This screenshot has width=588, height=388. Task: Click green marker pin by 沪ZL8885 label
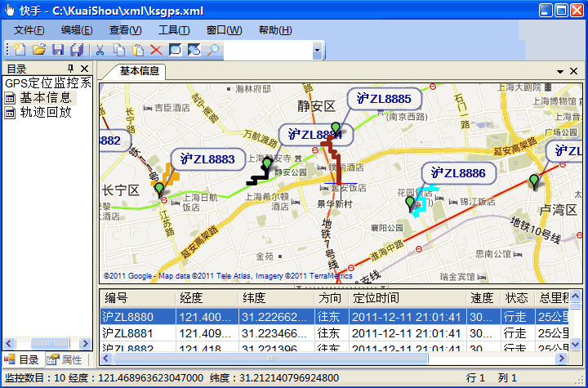336,129
